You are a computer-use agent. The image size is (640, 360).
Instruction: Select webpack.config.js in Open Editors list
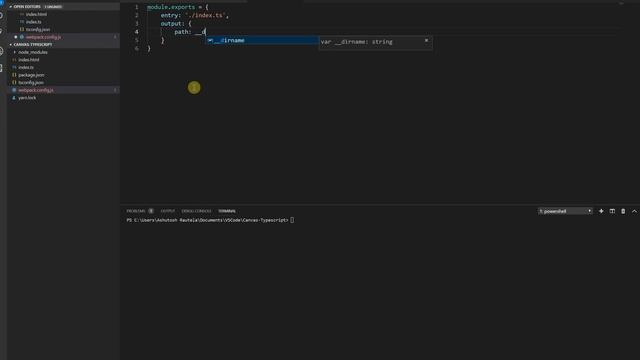(43, 37)
